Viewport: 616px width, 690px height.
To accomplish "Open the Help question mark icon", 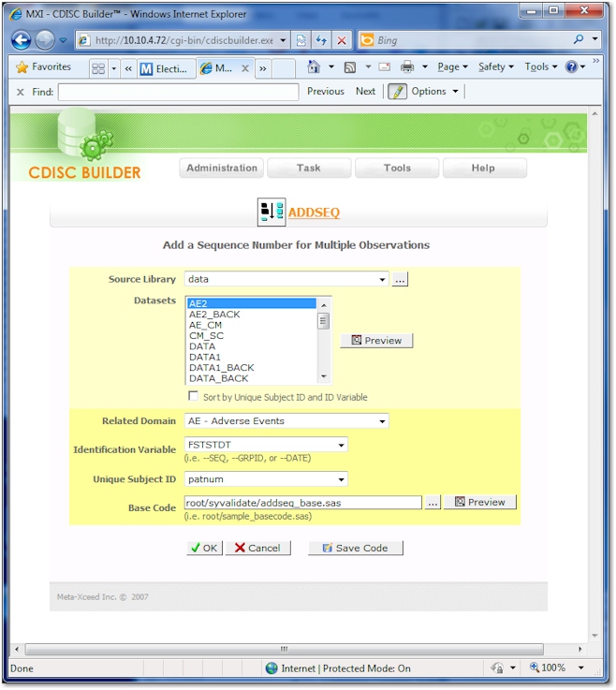I will tap(572, 66).
